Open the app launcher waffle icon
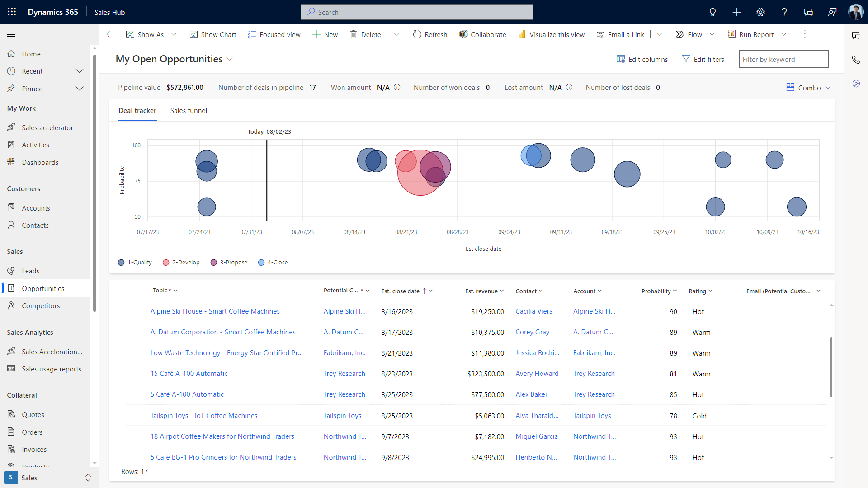Screen dimensions: 868x488 (11, 12)
